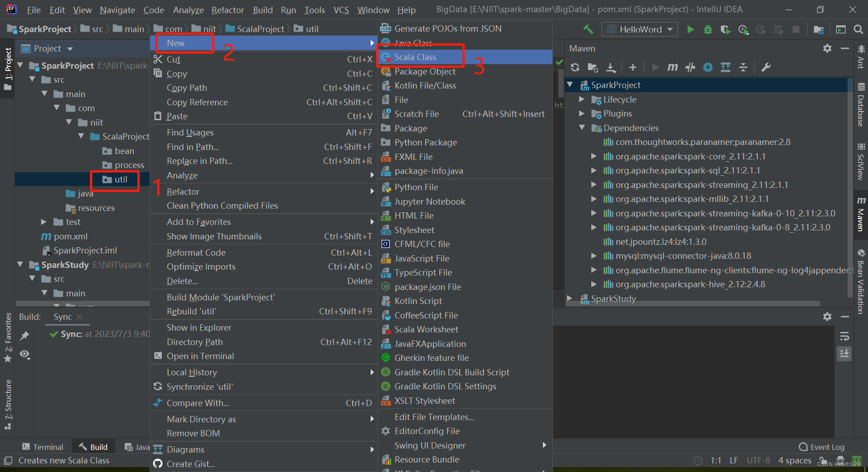Select Kotlin File/Class in the New submenu
Image resolution: width=868 pixels, height=472 pixels.
pos(465,85)
